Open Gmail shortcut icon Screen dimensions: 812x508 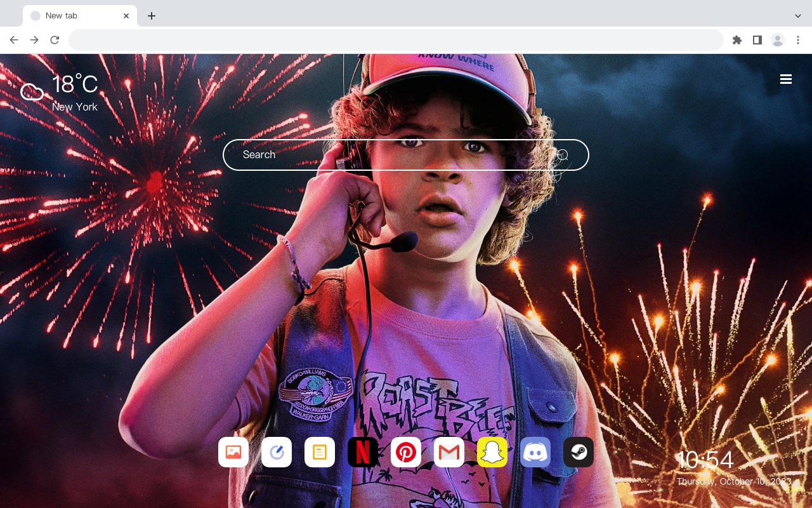(x=449, y=452)
